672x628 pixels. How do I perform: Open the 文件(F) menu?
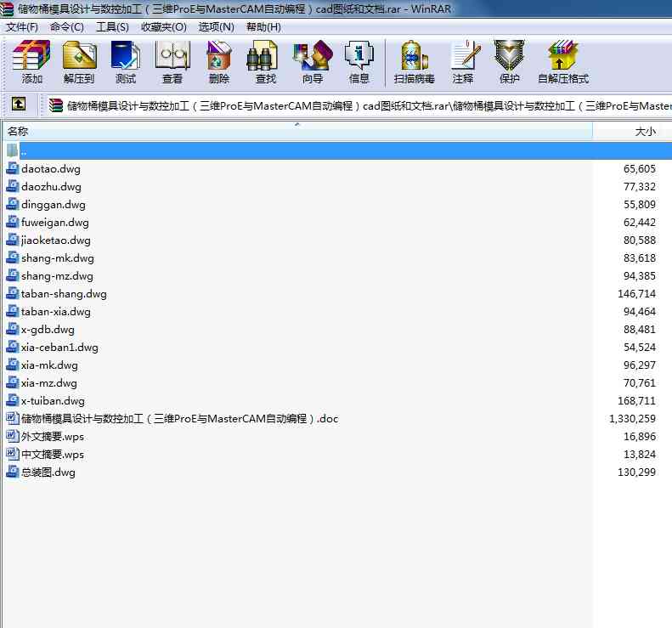tap(22, 27)
